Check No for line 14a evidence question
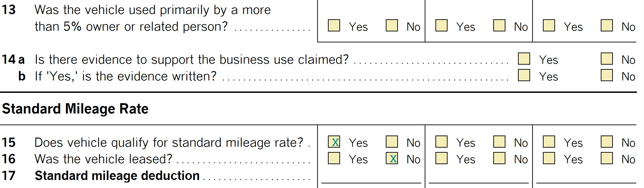This screenshot has height=188, width=644. [606, 59]
